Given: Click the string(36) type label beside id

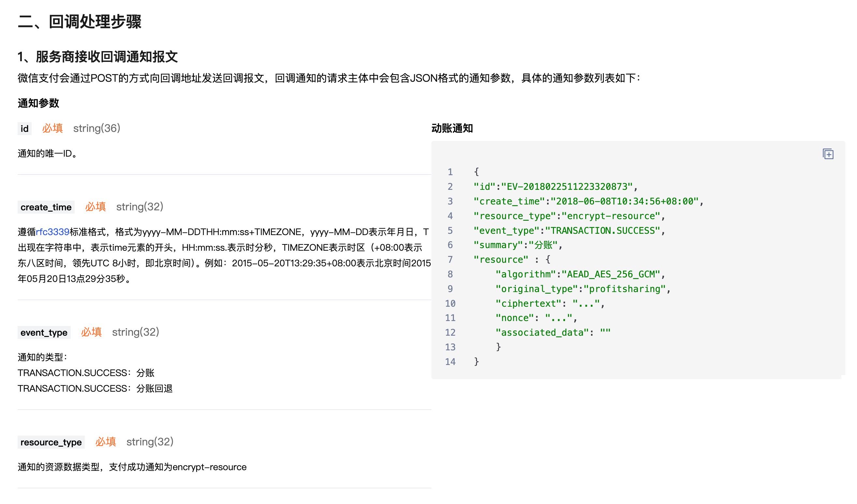Looking at the screenshot, I should (x=96, y=129).
